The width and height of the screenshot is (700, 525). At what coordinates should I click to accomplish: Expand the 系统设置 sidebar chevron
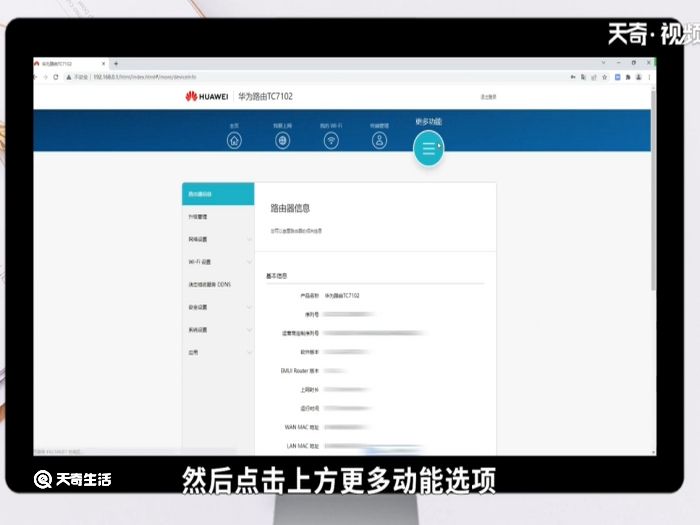coord(249,330)
